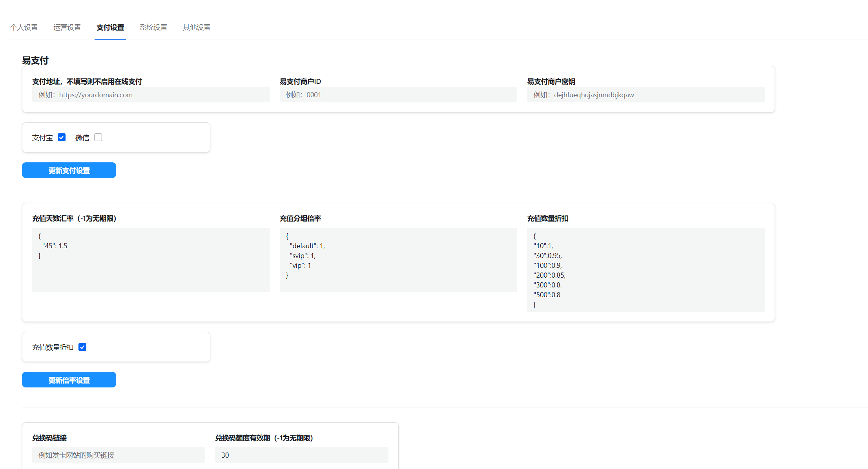The height and width of the screenshot is (469, 868).
Task: Switch to 运营设置 tab
Action: [x=67, y=27]
